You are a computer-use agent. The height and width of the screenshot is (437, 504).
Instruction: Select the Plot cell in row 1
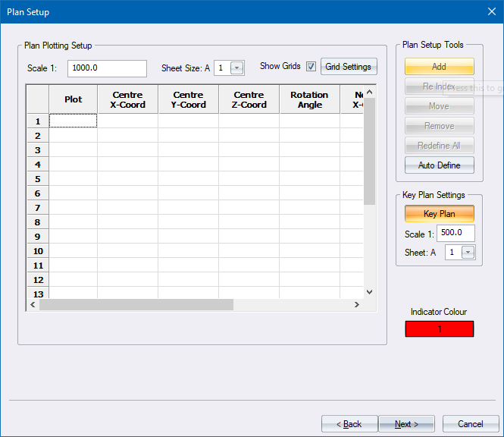pos(74,121)
